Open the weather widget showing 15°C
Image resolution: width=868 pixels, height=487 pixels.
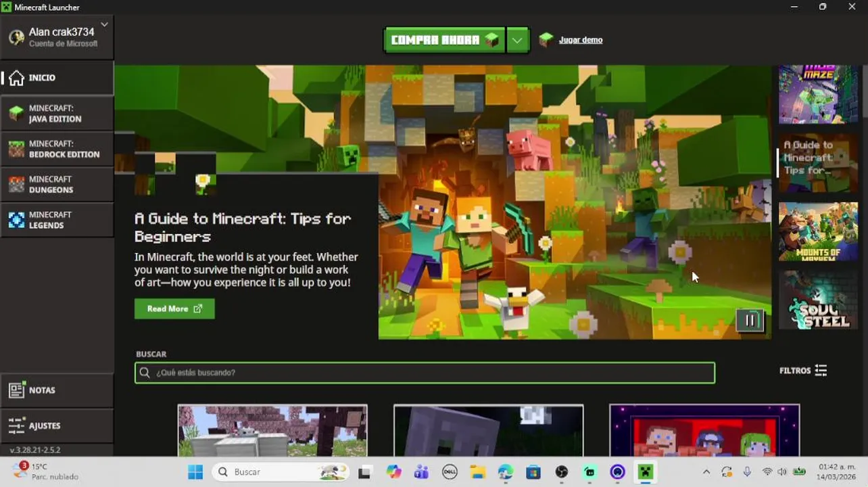[x=45, y=471]
